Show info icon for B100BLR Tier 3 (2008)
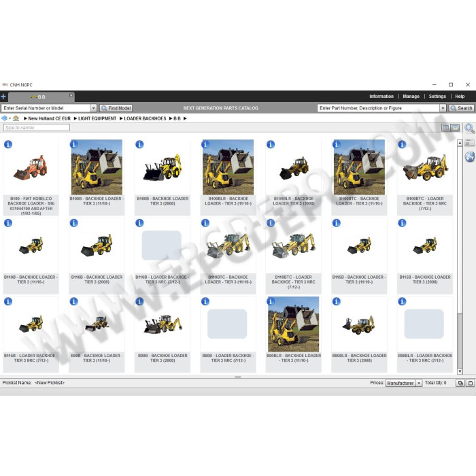 click(x=271, y=144)
